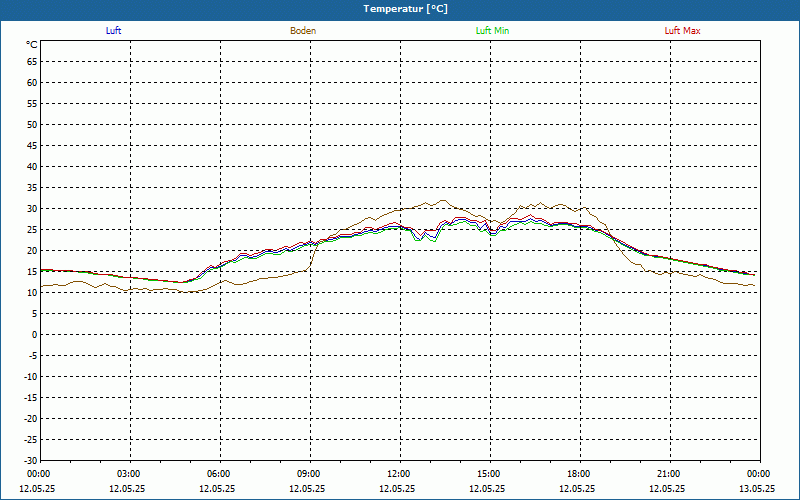Click the 50 y-axis label
Viewport: 800px width, 500px height.
(32, 124)
